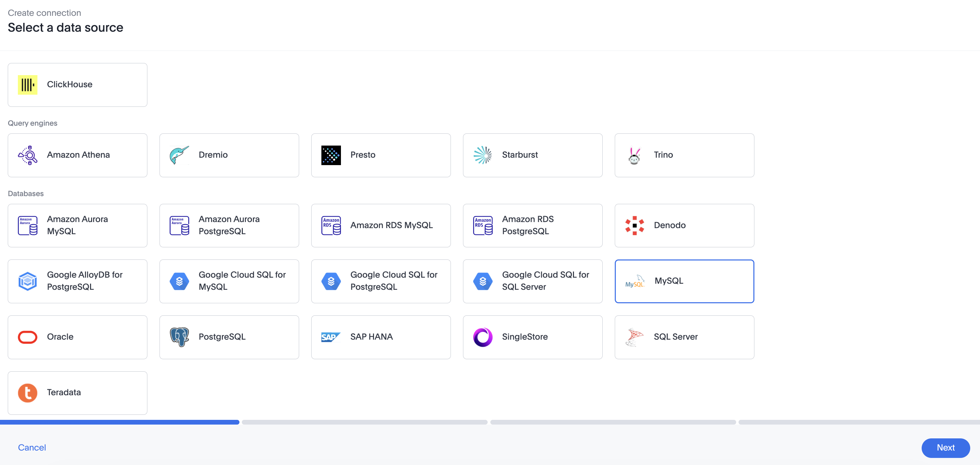
Task: Select the ClickHouse data source icon
Action: [x=27, y=84]
